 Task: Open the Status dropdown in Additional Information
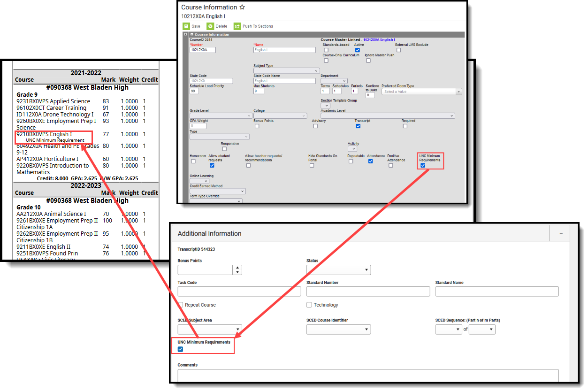(x=338, y=270)
